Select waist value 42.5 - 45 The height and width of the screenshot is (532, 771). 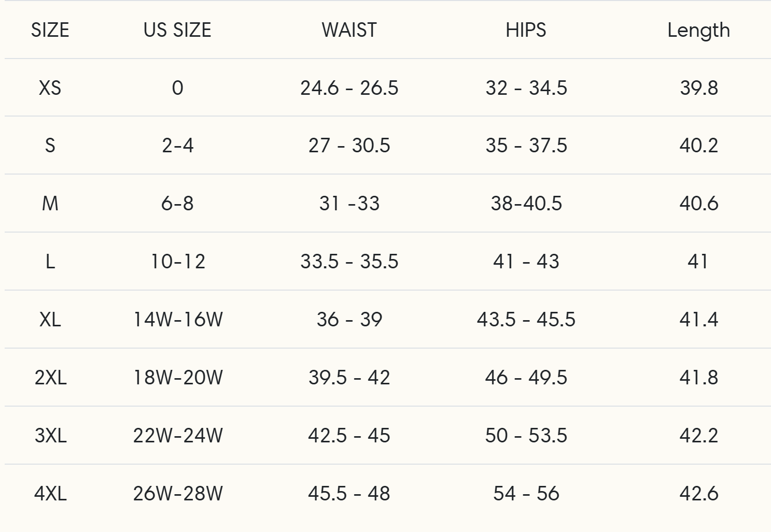[349, 436]
